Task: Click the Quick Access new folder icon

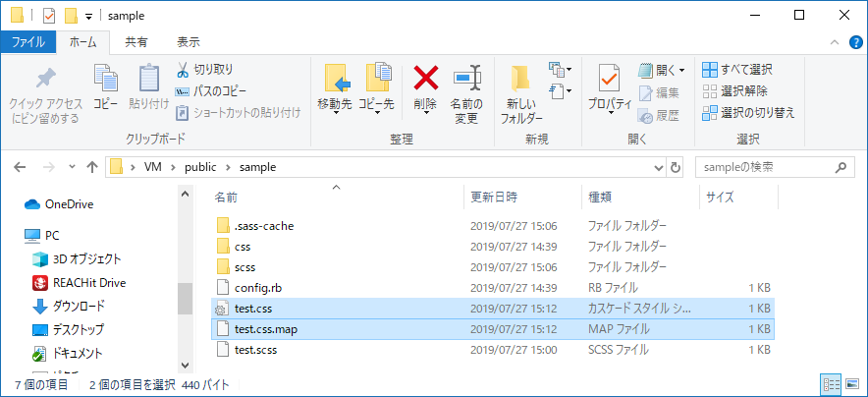Action: [71, 16]
